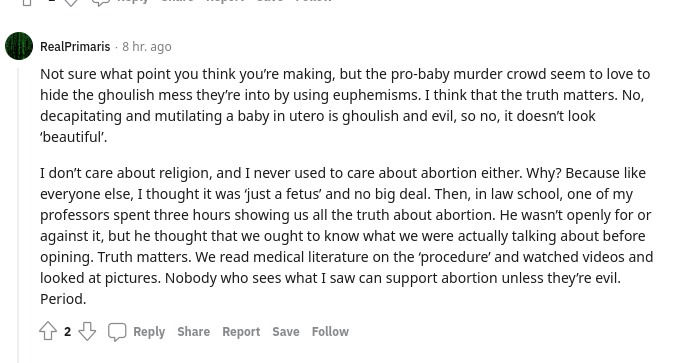
Task: Click the word 'Period.' ending the comment
Action: coord(63,299)
